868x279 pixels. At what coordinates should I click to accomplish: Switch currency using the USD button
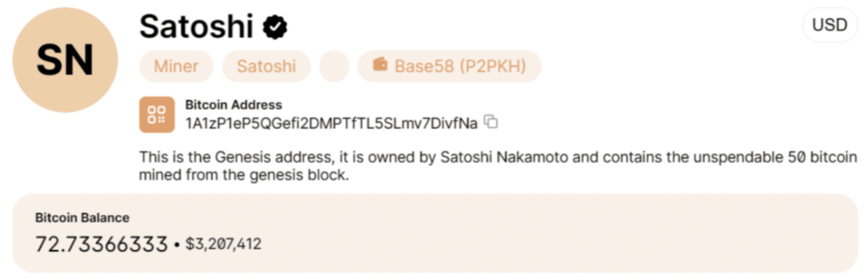[830, 25]
